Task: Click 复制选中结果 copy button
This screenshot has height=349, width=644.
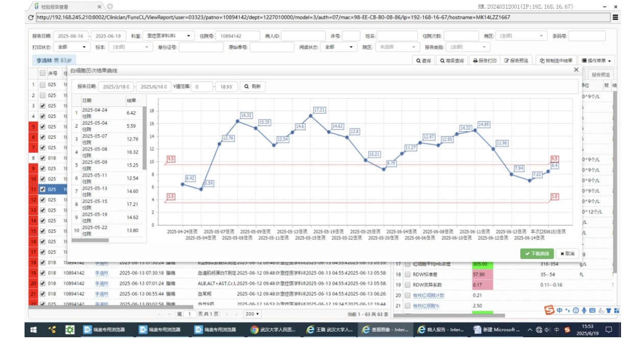Action: (x=556, y=60)
